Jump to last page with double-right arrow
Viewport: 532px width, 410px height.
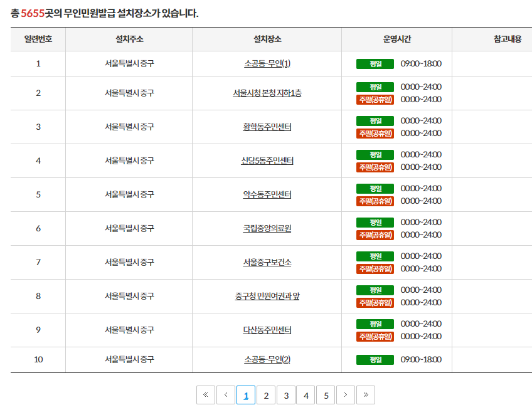coord(365,395)
